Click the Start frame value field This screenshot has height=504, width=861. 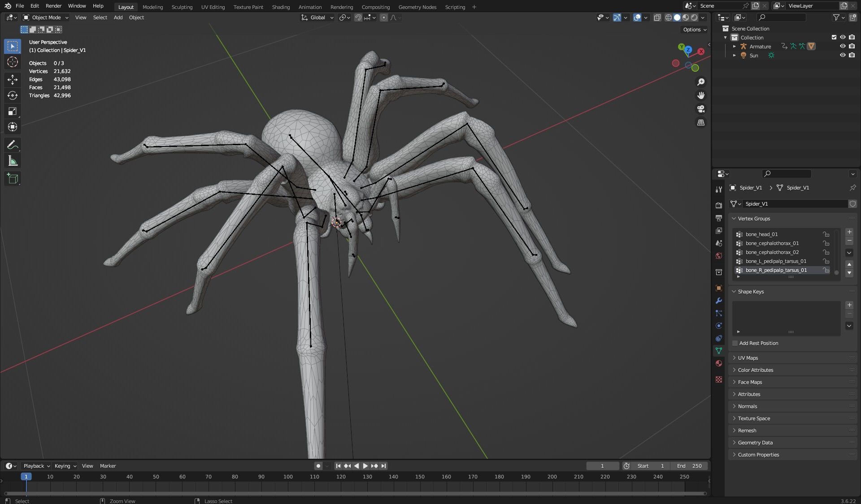click(x=650, y=466)
